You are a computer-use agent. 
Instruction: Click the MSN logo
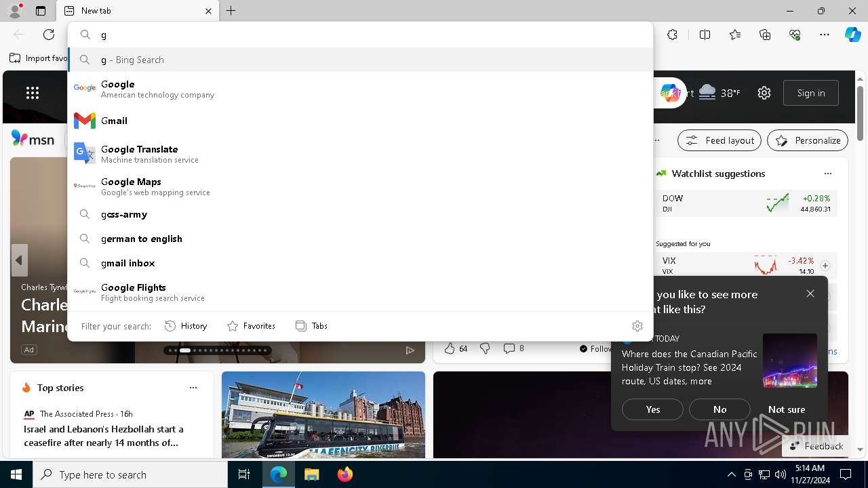[x=33, y=139]
